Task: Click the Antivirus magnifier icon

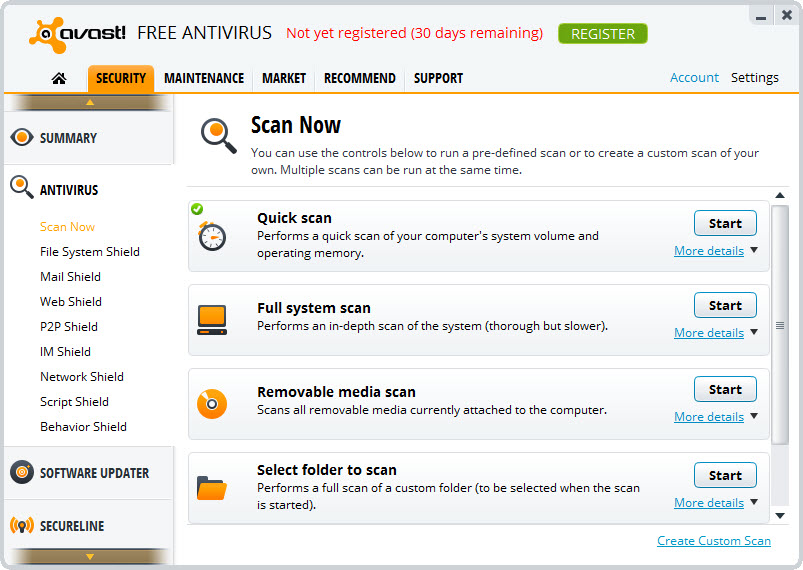Action: click(22, 187)
